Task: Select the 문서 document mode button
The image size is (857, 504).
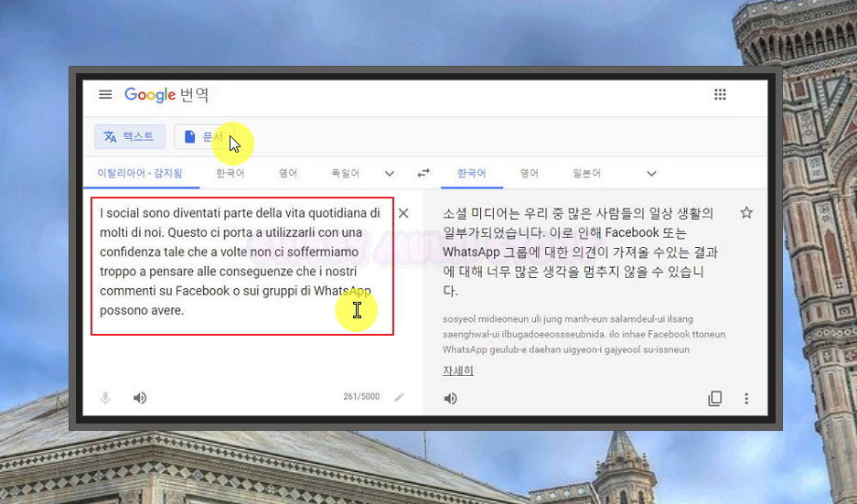Action: pos(206,136)
